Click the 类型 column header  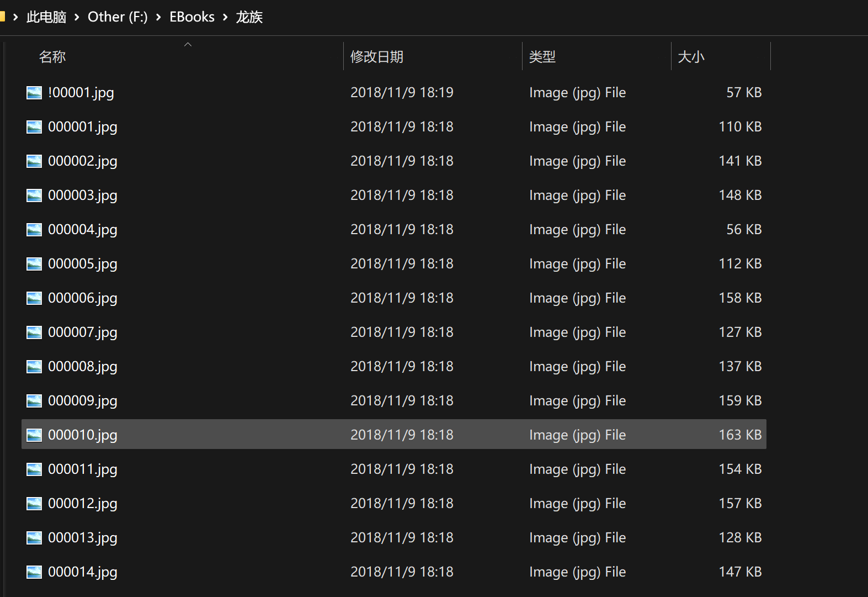tap(542, 57)
